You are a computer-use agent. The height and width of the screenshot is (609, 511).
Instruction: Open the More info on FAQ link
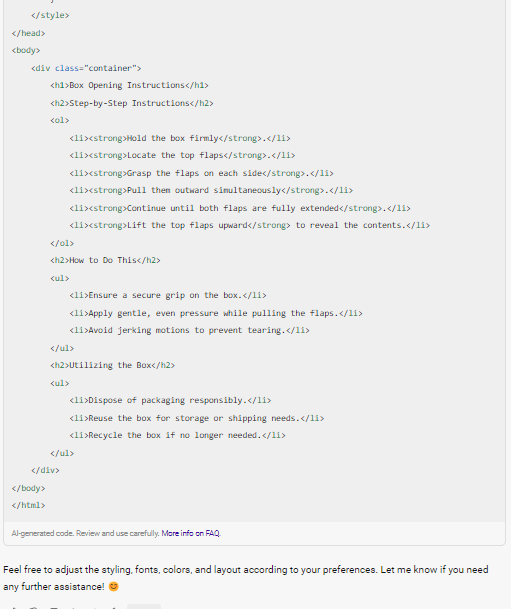click(191, 533)
